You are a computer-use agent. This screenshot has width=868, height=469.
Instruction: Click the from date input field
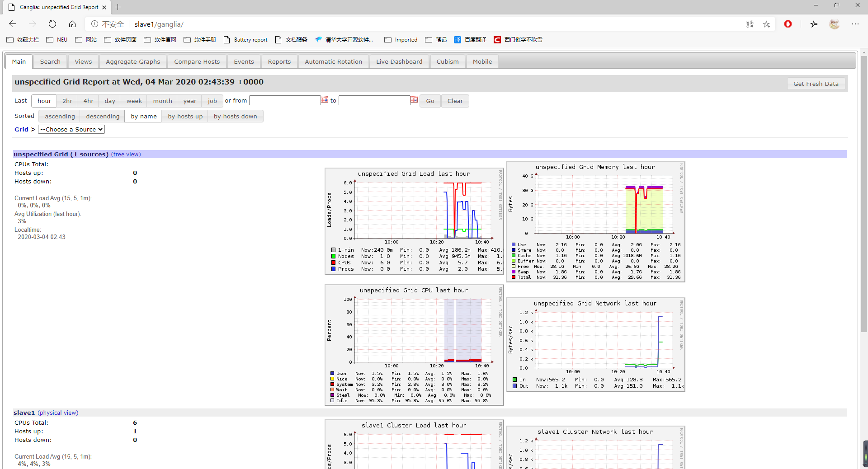click(x=285, y=100)
